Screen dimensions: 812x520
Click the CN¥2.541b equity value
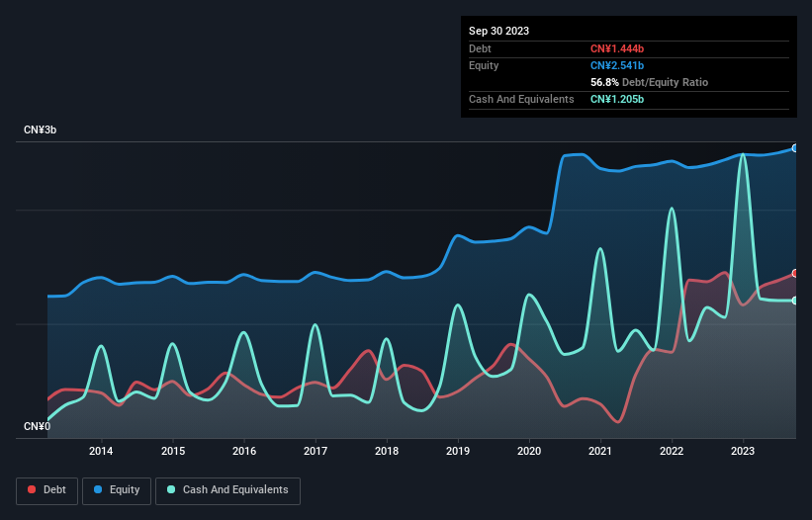(x=617, y=65)
